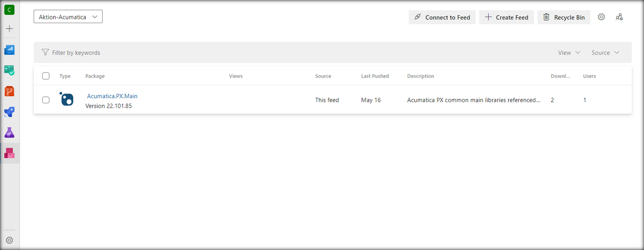Check the Acumatica.PX.Main row checkbox
The width and height of the screenshot is (644, 250).
pos(46,100)
